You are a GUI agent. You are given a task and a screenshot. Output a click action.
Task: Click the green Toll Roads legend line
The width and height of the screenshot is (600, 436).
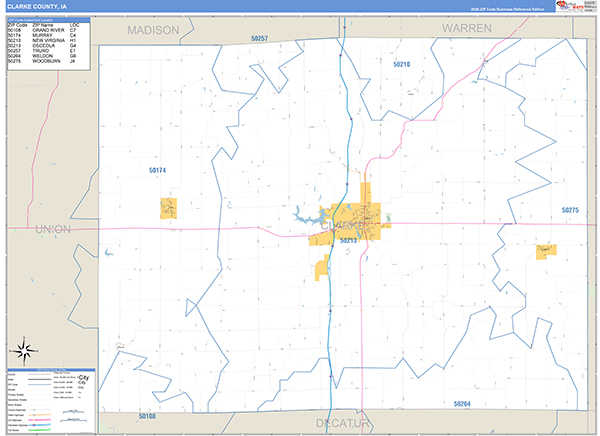[x=40, y=430]
